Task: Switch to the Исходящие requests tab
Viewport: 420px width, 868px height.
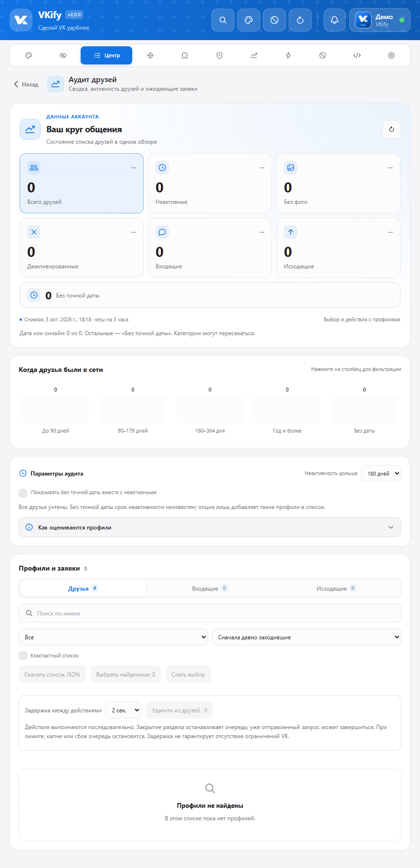Action: click(336, 588)
